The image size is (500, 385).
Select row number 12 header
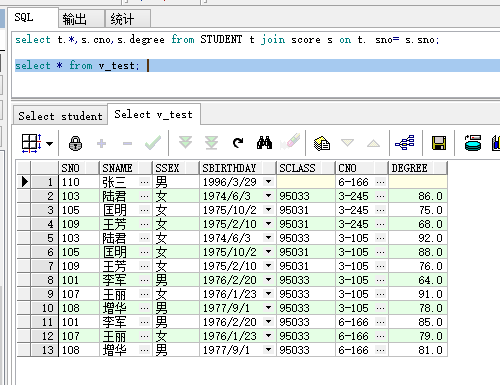point(45,336)
